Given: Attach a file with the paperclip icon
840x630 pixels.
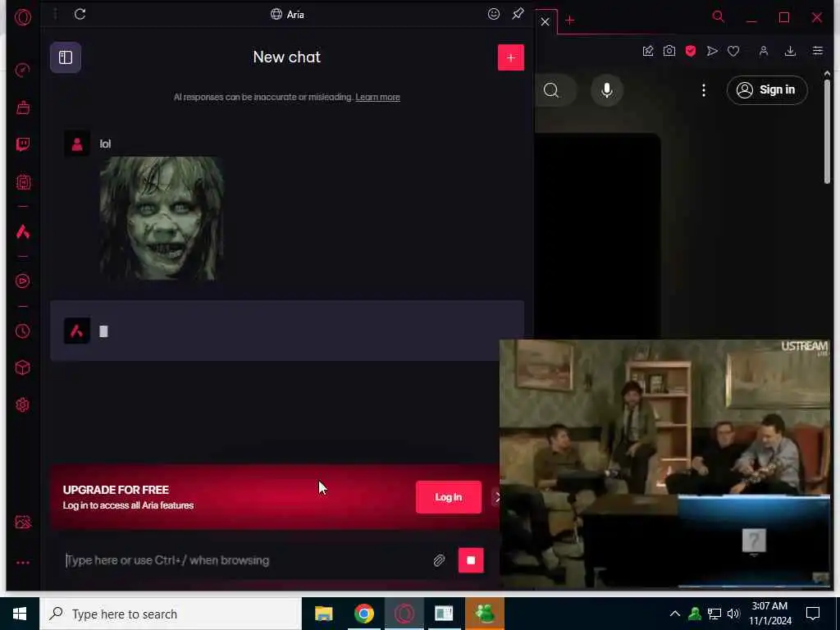Looking at the screenshot, I should pyautogui.click(x=439, y=560).
